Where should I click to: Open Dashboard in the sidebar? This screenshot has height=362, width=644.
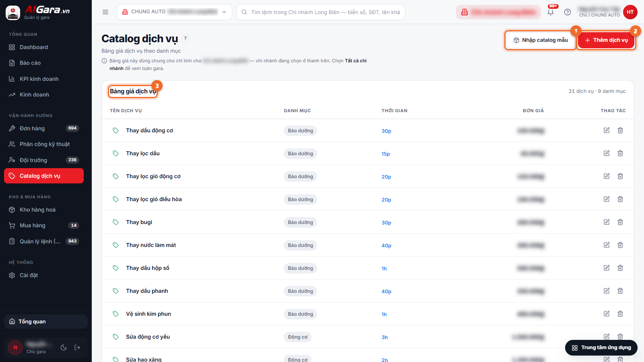click(44, 47)
